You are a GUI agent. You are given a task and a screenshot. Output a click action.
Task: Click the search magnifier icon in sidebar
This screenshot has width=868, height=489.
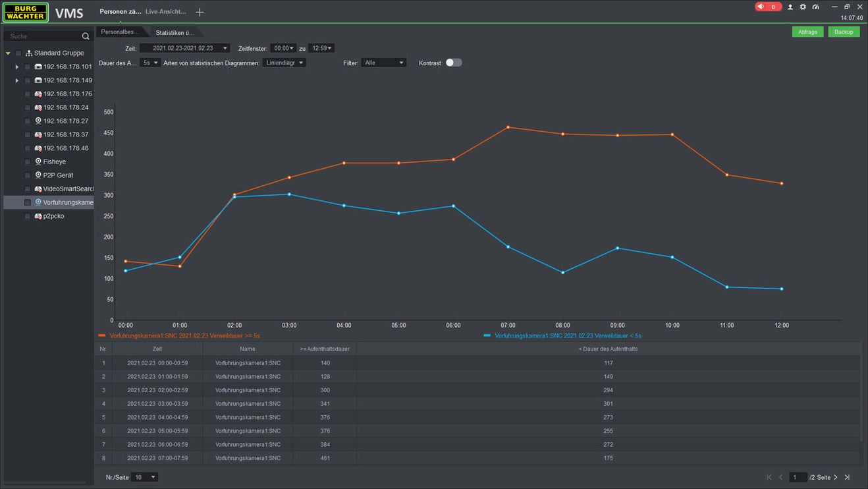click(86, 36)
